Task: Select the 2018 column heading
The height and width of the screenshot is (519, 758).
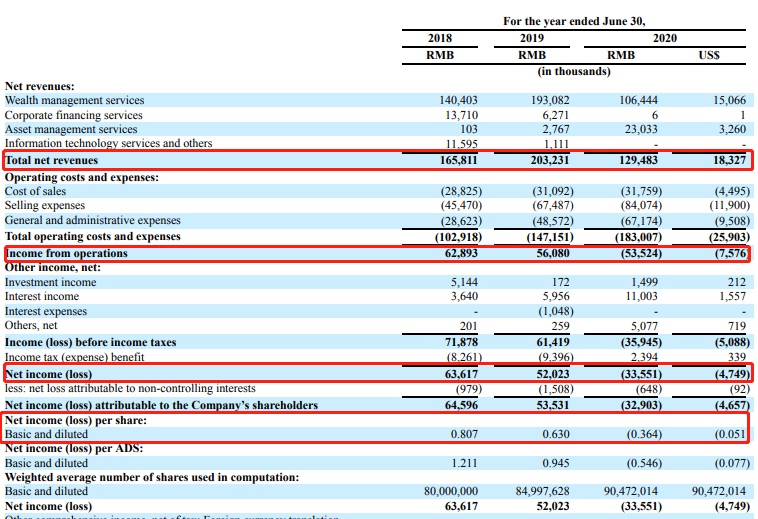Action: tap(439, 38)
